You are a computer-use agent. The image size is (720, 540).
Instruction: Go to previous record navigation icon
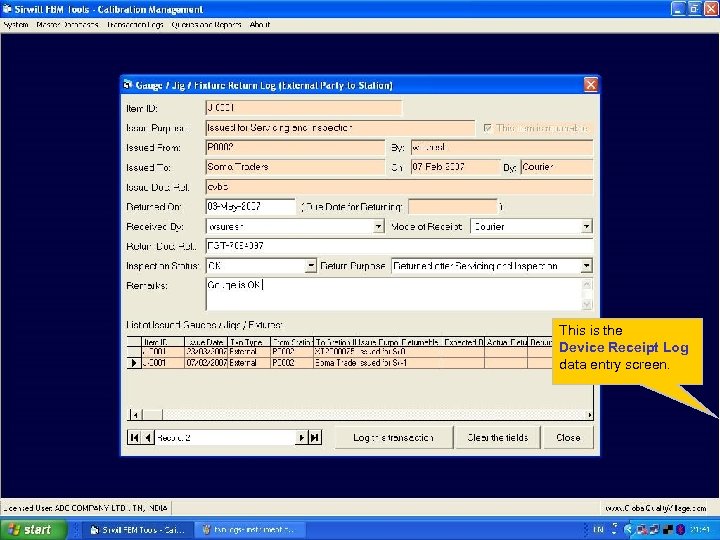coord(147,438)
